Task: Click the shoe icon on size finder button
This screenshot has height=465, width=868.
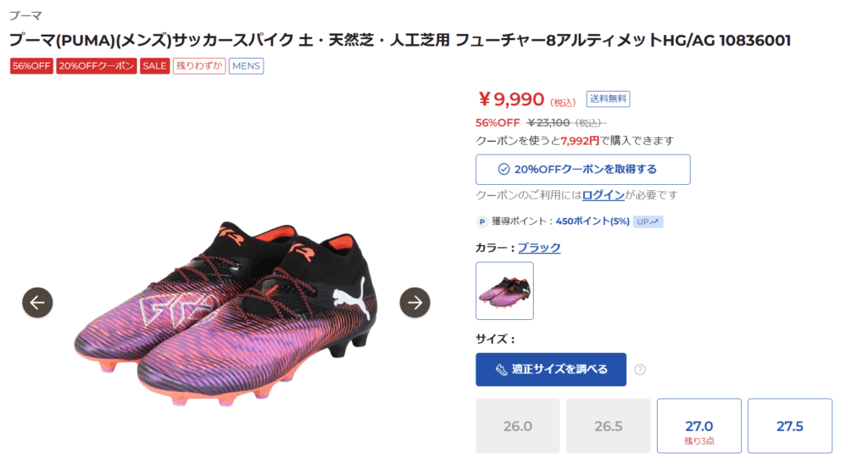Action: coord(498,369)
